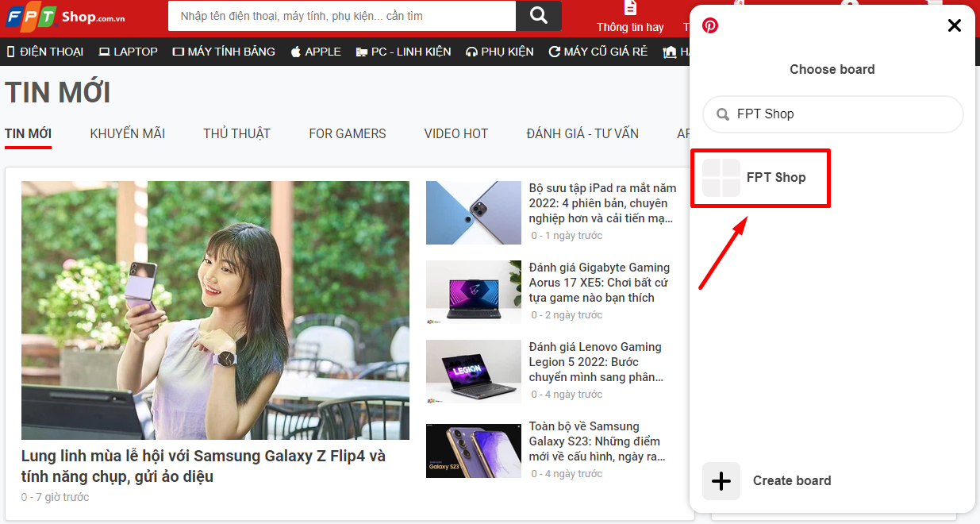Screen dimensions: 980x524
Task: Switch to the THỦ THUẬT tab
Action: pos(236,133)
